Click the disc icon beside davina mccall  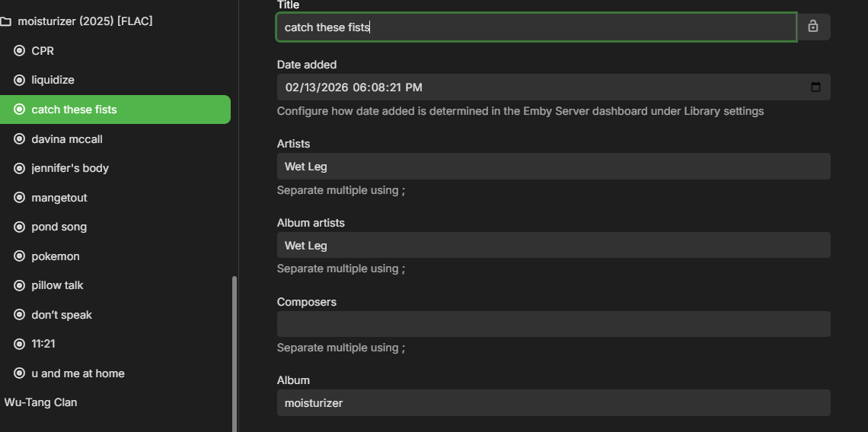click(x=20, y=139)
